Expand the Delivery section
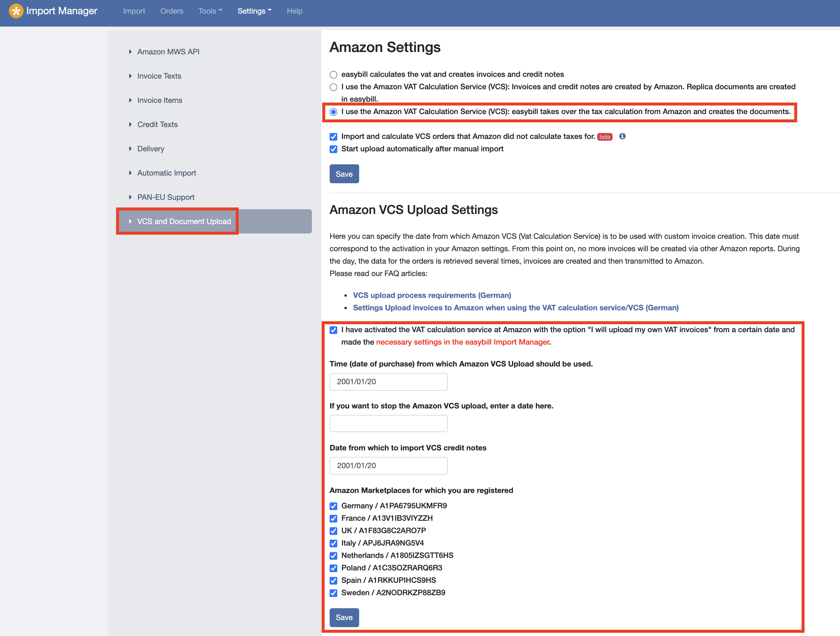 (151, 149)
